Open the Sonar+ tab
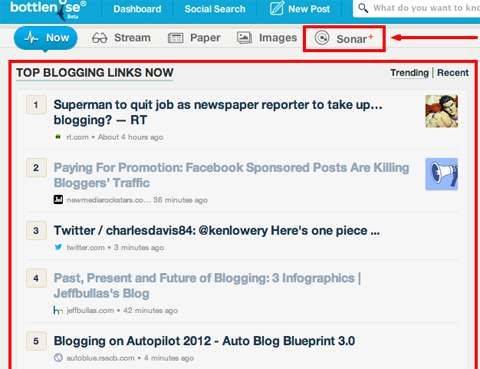 pos(344,39)
